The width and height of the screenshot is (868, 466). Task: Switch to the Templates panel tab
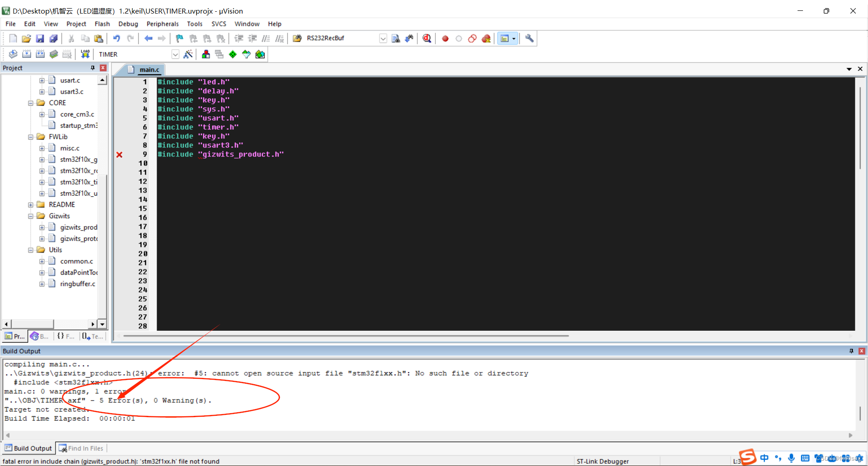pos(93,336)
